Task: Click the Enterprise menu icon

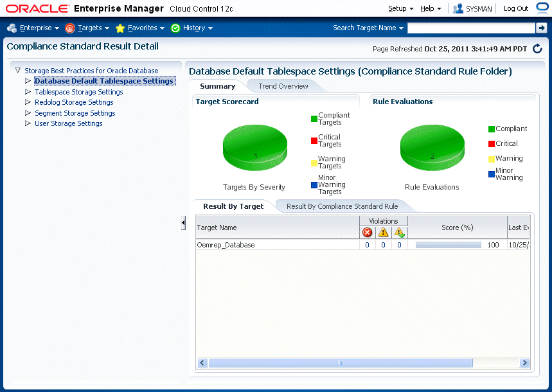Action: click(12, 28)
